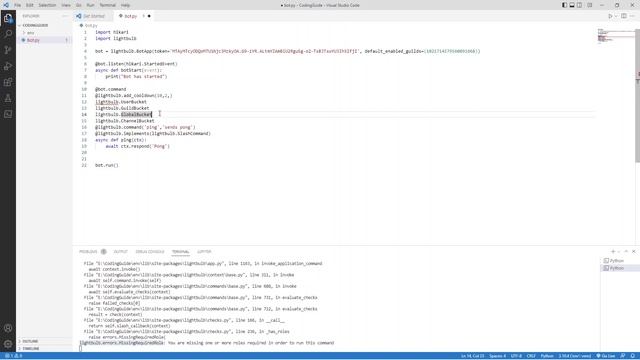The width and height of the screenshot is (640, 360).
Task: Open the Search view in activity bar
Action: 8,34
